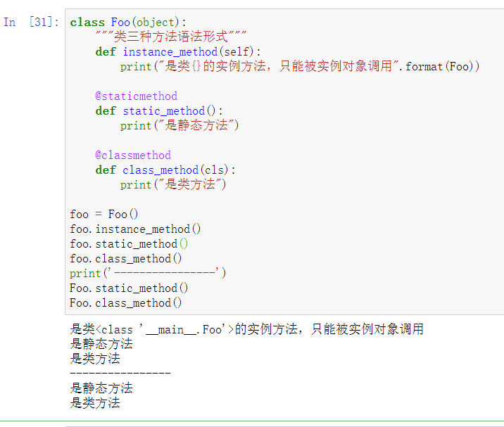Click the def instance_method(self) line
This screenshot has height=427, width=504.
[x=178, y=52]
